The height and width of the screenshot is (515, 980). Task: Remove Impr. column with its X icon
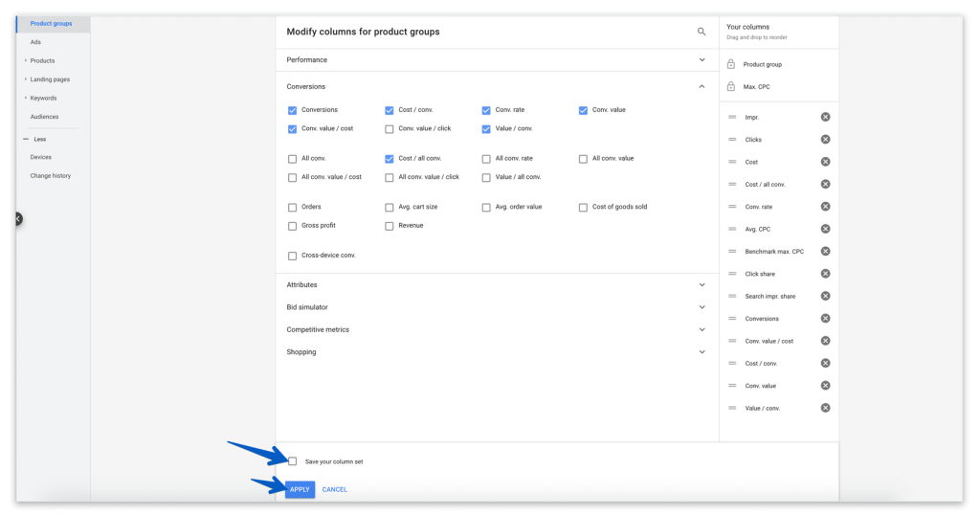825,117
